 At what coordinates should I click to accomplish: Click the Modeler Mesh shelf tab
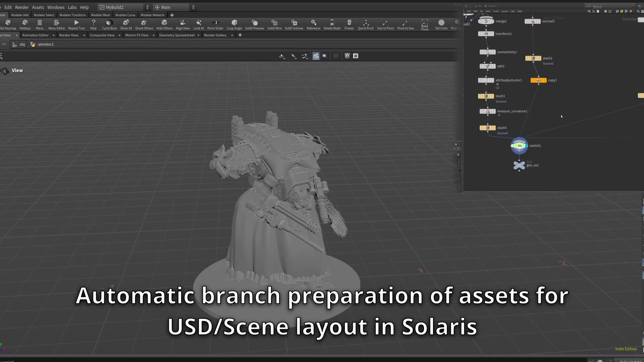coord(100,15)
